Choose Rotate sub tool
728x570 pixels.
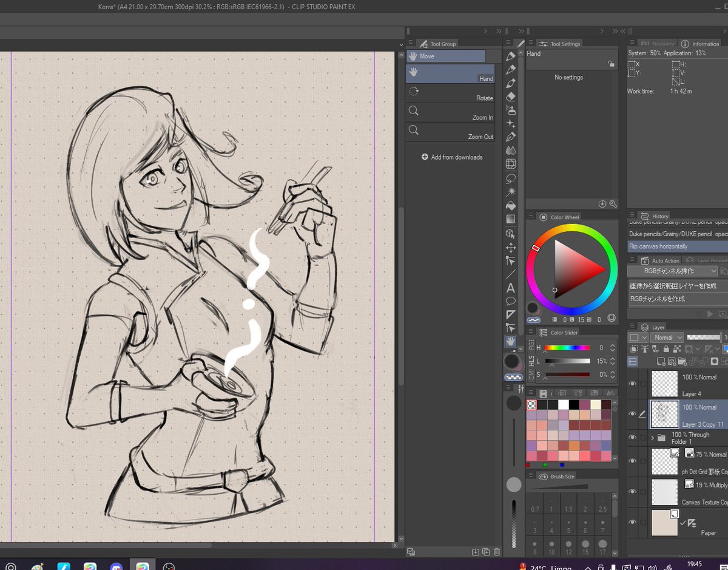pyautogui.click(x=450, y=93)
